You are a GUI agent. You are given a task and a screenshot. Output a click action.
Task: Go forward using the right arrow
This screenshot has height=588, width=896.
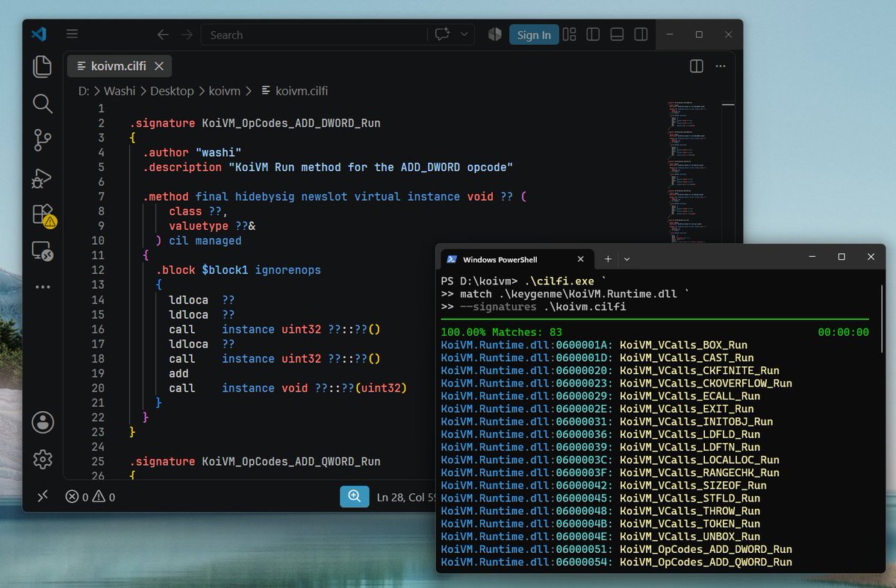(187, 34)
